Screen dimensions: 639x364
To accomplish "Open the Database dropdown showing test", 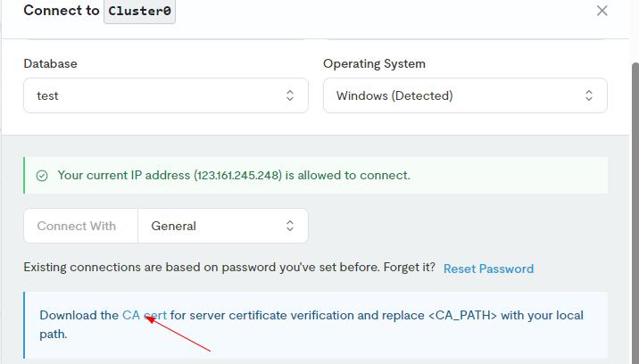I will tap(165, 95).
